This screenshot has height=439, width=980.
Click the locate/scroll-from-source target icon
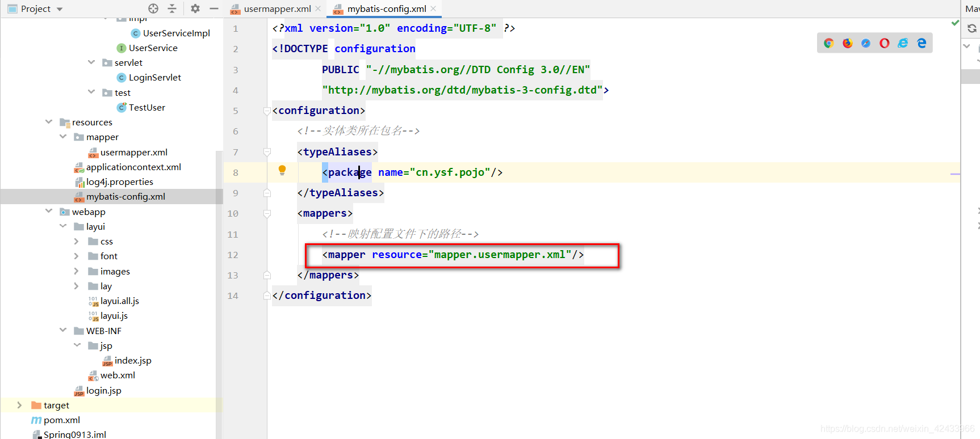click(x=153, y=9)
